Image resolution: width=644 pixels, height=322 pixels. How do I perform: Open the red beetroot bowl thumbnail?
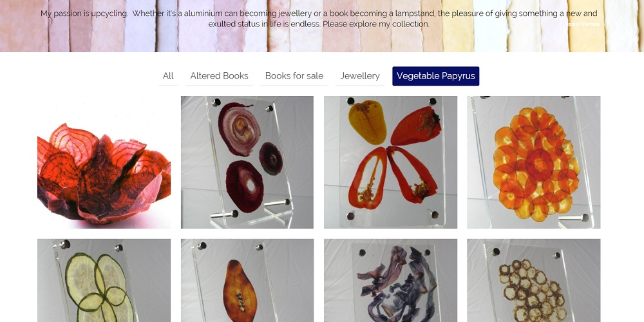coord(104,162)
